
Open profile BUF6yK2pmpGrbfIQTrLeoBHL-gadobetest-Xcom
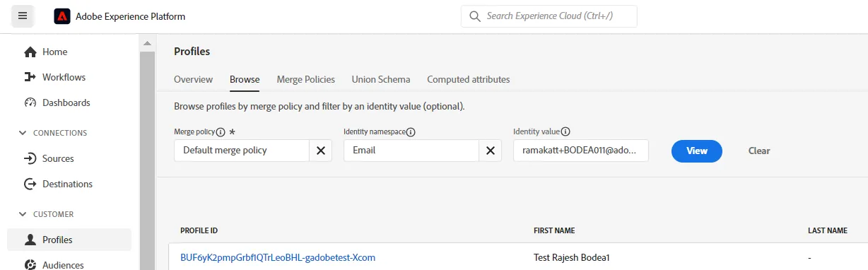click(x=278, y=257)
